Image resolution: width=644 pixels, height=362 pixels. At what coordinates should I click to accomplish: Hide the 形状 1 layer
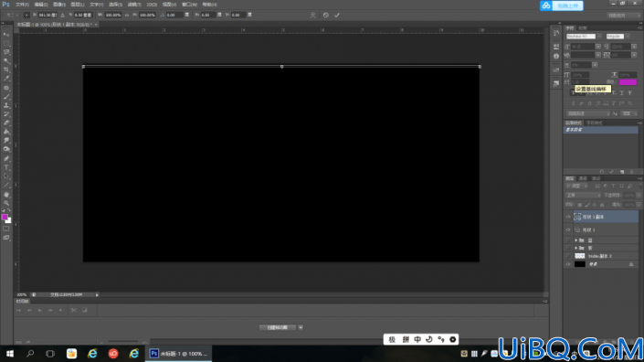pos(568,230)
